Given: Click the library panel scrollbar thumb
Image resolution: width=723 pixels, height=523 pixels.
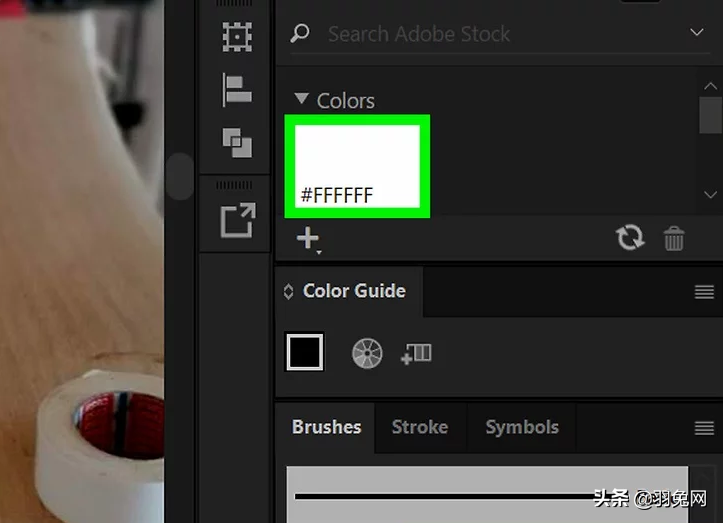Looking at the screenshot, I should (710, 115).
